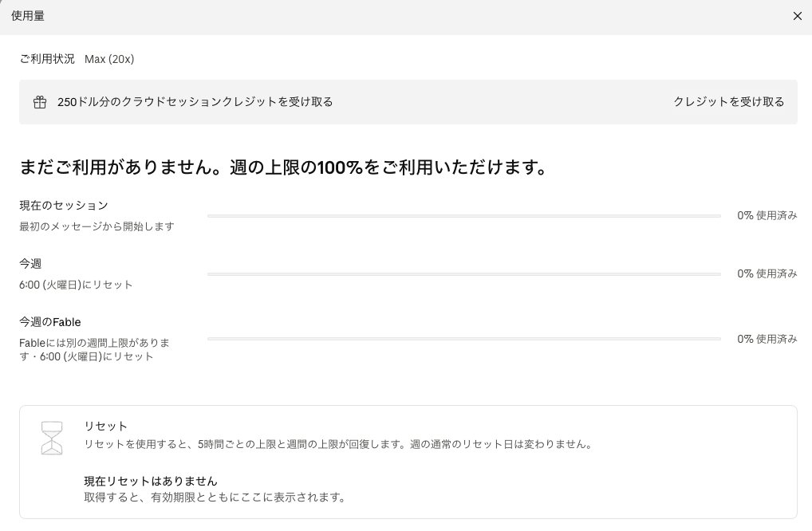
Task: Click the 今週 usage progress bar
Action: coord(464,273)
